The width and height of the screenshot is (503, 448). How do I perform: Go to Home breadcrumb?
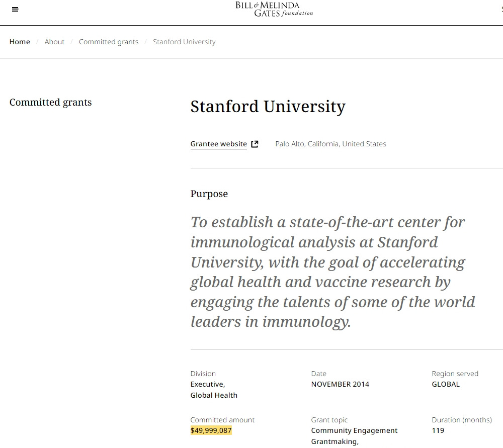pos(20,42)
